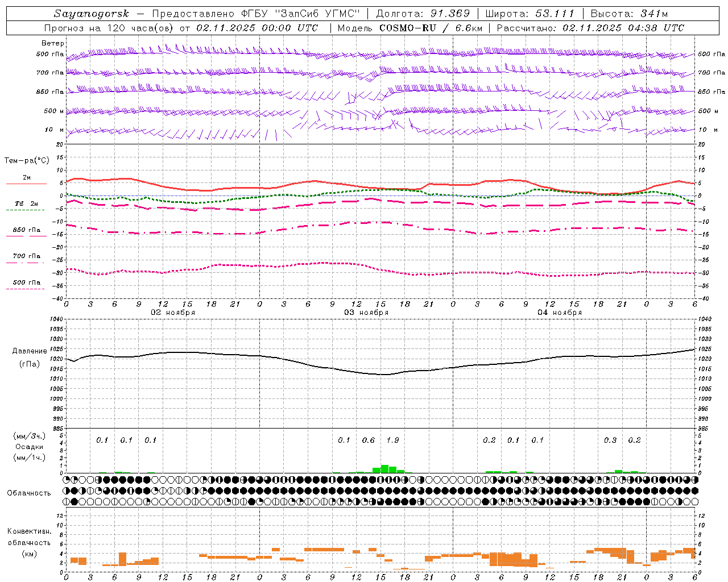728x582 pixels.
Task: Select the 'Осадки' precipitation label
Action: (30, 447)
